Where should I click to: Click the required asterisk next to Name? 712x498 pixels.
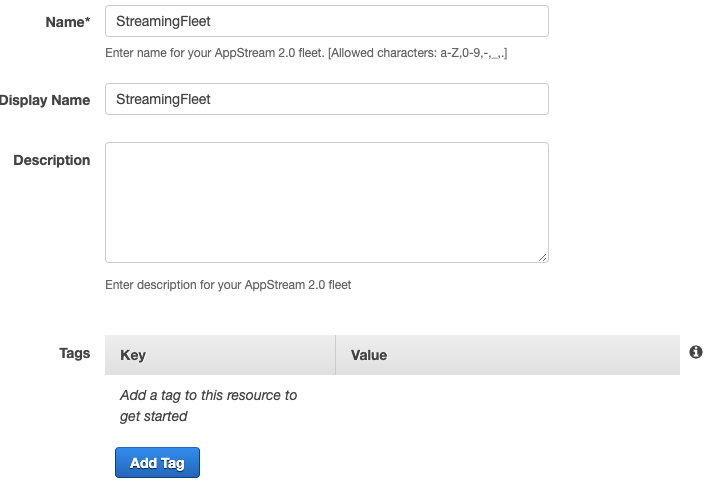87,21
